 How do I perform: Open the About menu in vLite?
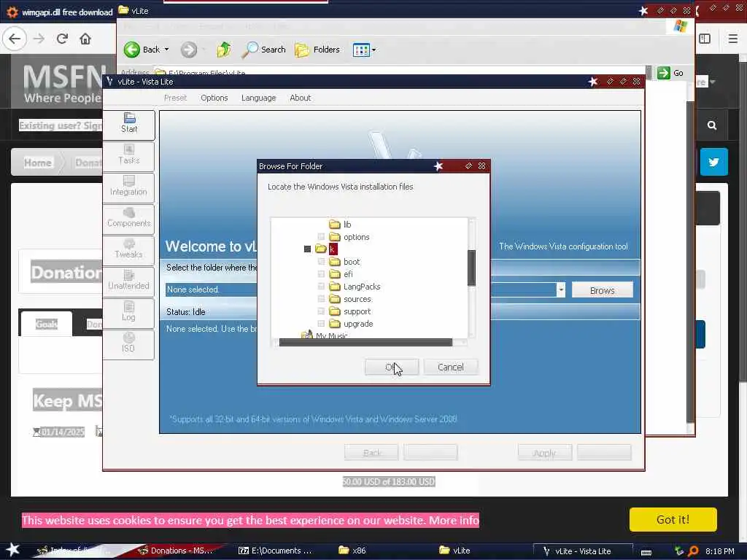click(x=300, y=98)
